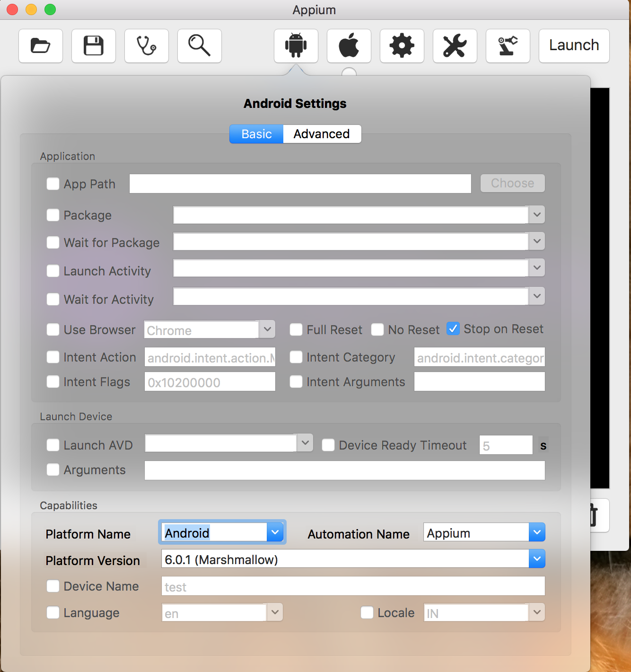The image size is (631, 672).
Task: Focus the App Path text field
Action: [x=300, y=184]
